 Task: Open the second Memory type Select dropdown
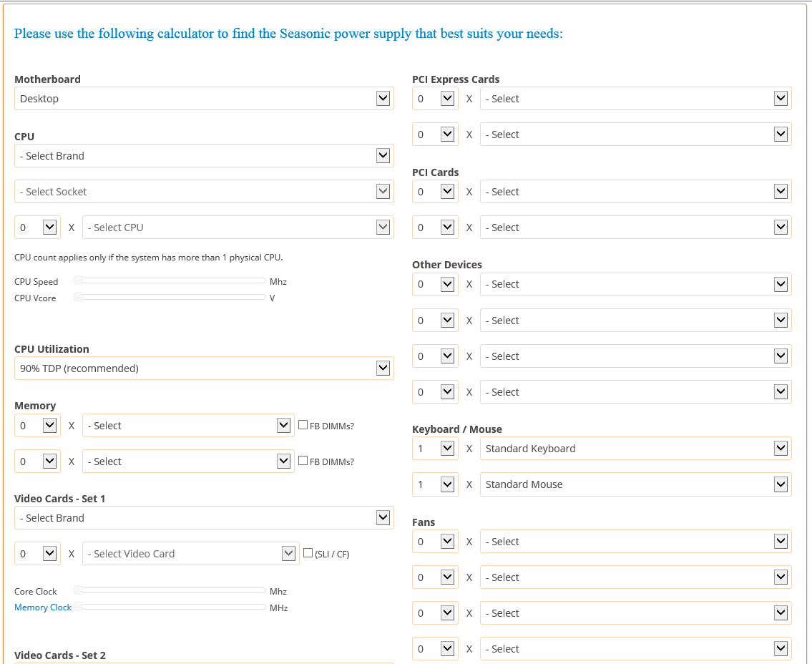188,462
